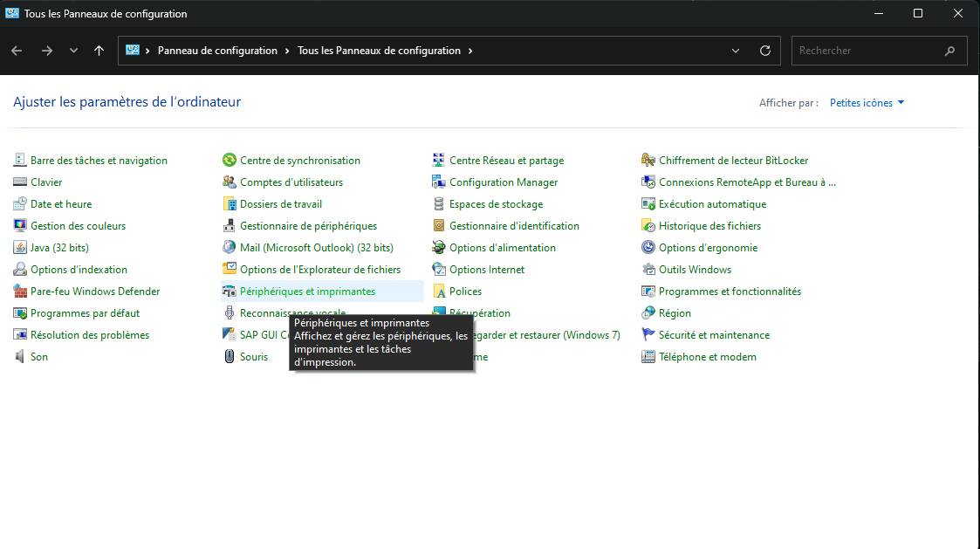Click the Rechercher search field
This screenshot has height=549, width=980.
click(868, 51)
